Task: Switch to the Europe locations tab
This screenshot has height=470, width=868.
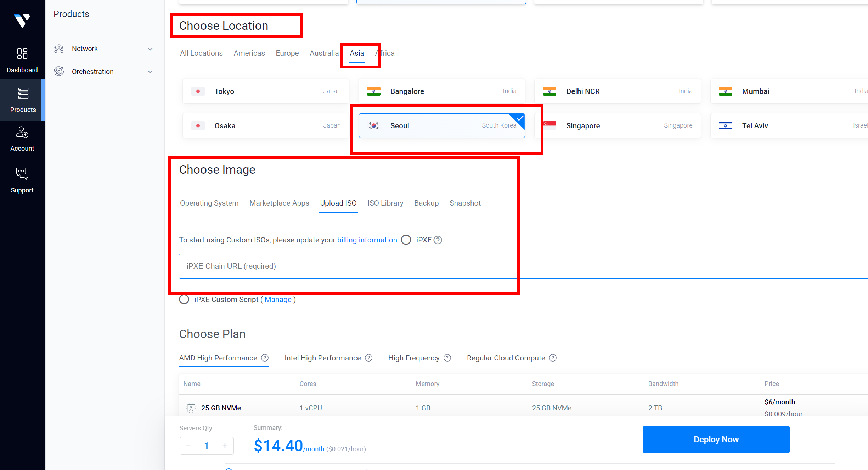Action: (287, 53)
